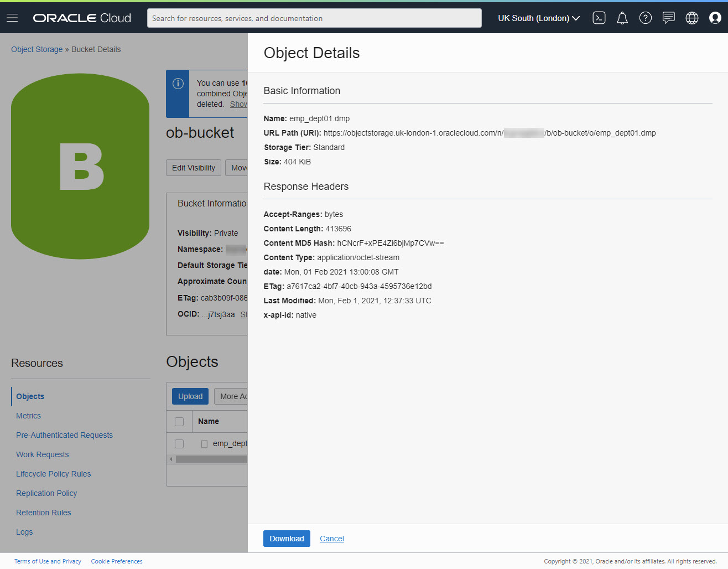Click the Bucket Details breadcrumb text
Screen dimensions: 728x569
pos(96,49)
